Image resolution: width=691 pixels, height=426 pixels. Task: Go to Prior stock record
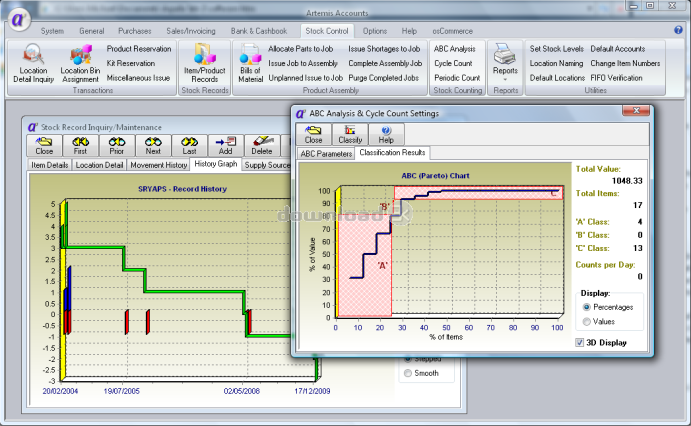[116, 146]
